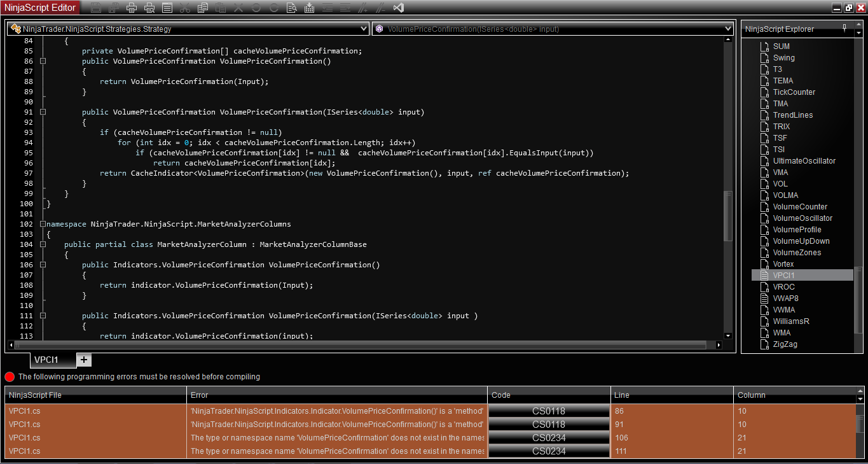Click the code editor horizontal scrollbar
Screen dimensions: 868x464
tap(361, 345)
